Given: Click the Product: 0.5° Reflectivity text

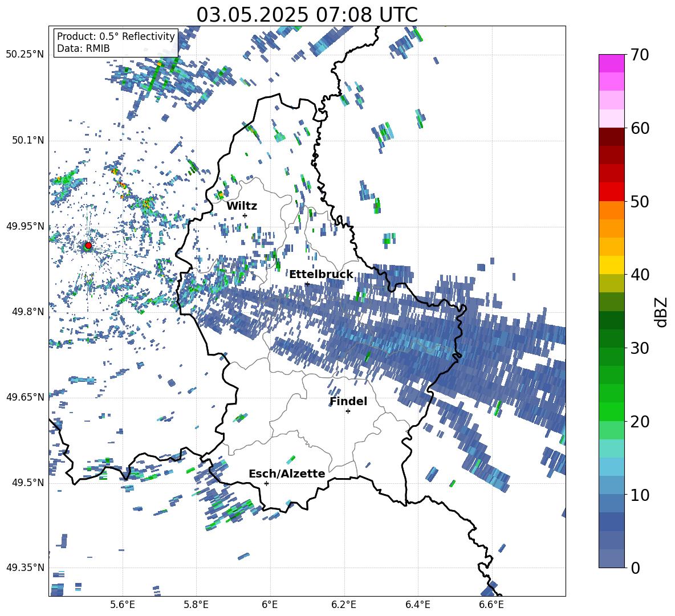Looking at the screenshot, I should [116, 36].
